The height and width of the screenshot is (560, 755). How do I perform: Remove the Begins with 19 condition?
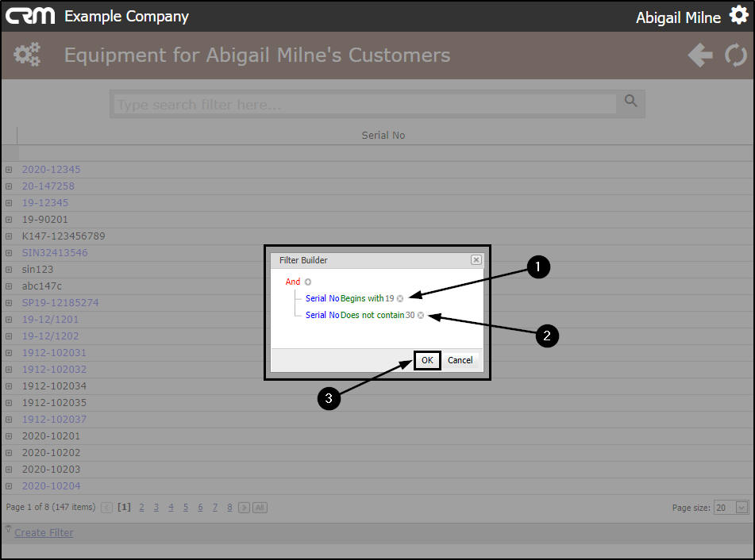click(400, 299)
